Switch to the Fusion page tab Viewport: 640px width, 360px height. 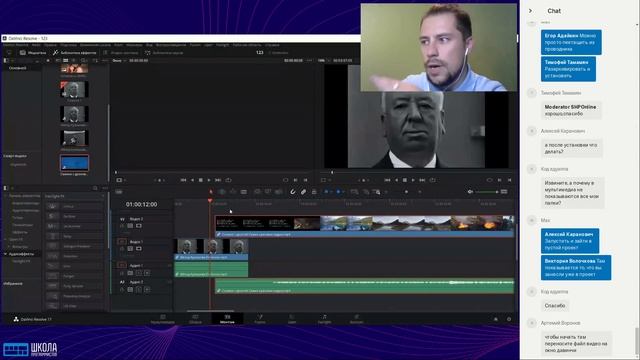pos(260,319)
